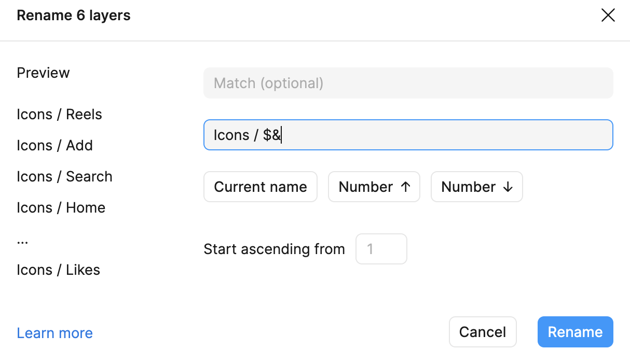The image size is (630, 364).
Task: Select the 'Icons / Search' preview entry
Action: (64, 176)
